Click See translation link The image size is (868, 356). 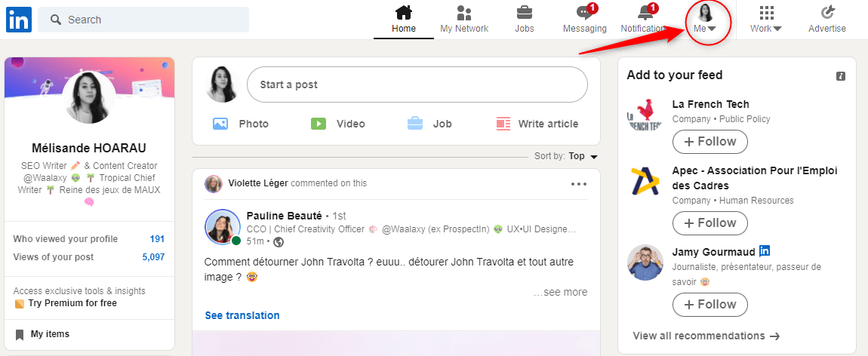pos(242,315)
